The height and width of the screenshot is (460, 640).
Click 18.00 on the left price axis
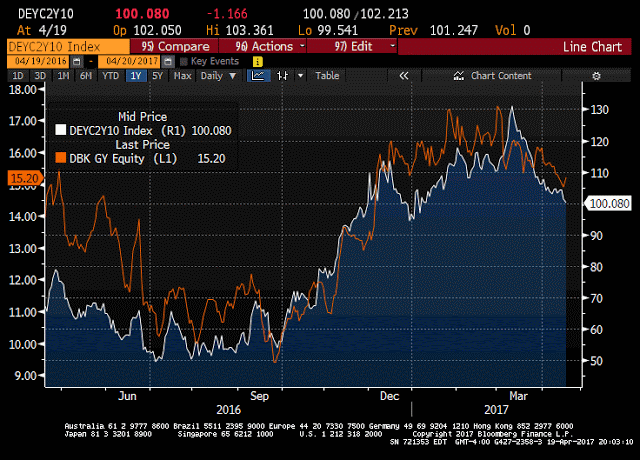click(23, 90)
